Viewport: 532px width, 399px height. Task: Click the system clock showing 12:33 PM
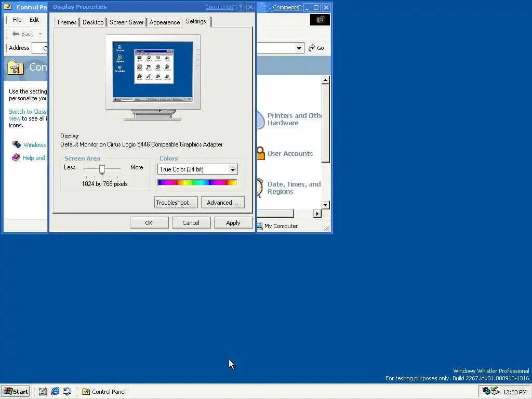pos(515,392)
